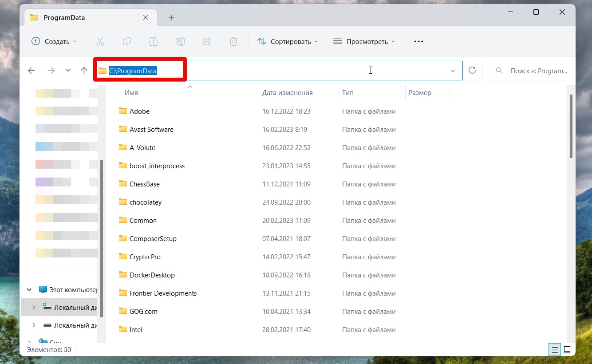Viewport: 592px width, 364px height.
Task: Click the Delete trash icon
Action: [233, 41]
